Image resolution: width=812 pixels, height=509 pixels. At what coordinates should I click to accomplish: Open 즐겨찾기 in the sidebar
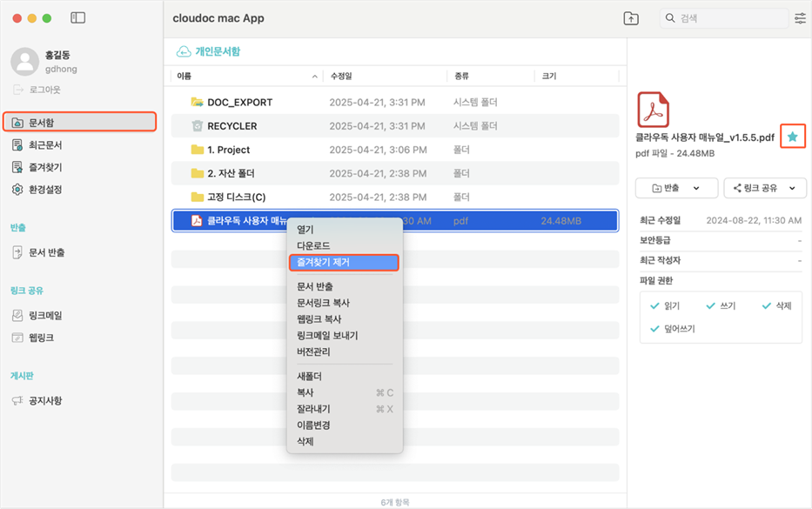45,167
